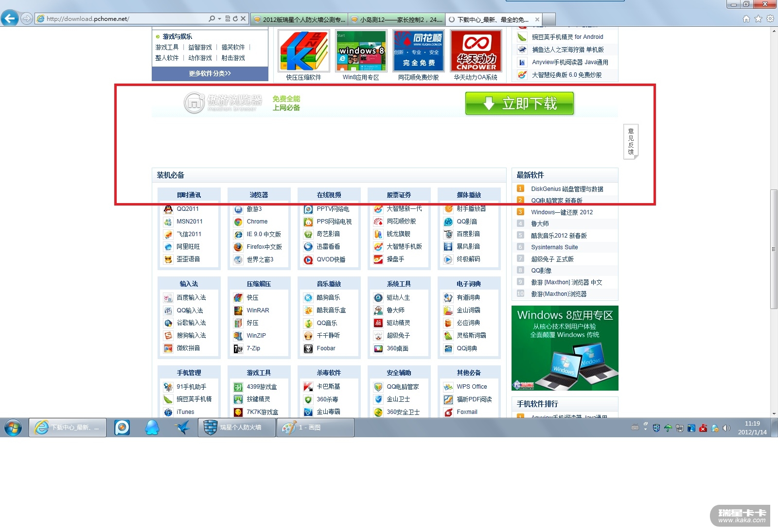Open the QQ电脑管家 link under 安全辅助
This screenshot has height=532, width=778.
[403, 387]
